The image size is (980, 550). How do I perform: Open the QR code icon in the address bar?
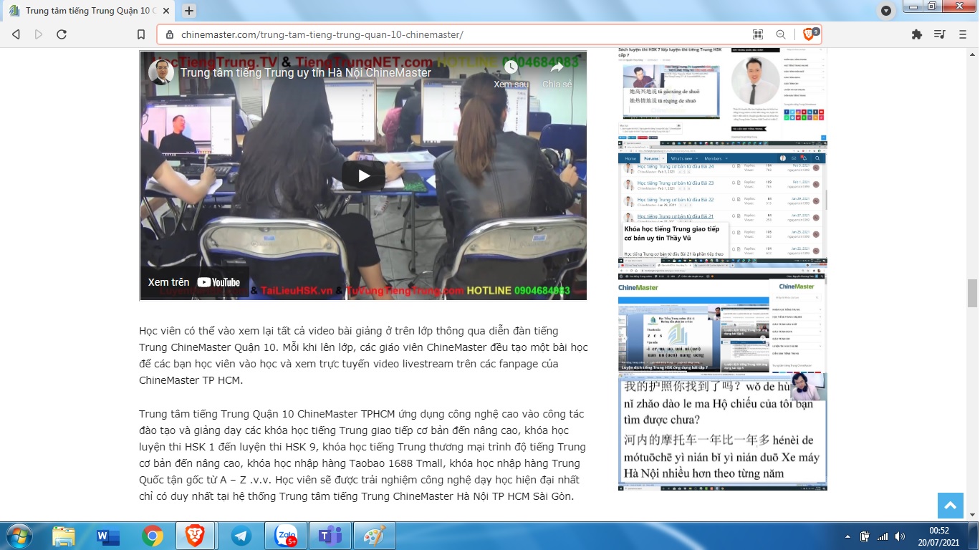coord(758,34)
